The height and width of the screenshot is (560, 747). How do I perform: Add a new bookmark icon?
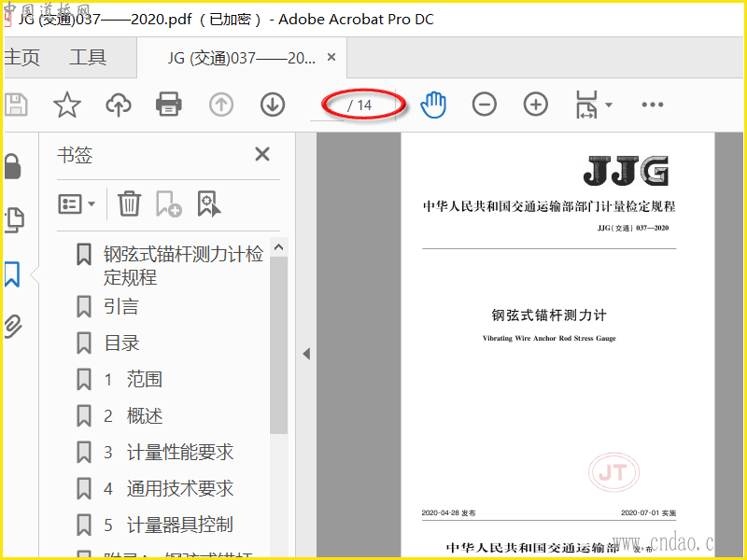coord(169,203)
